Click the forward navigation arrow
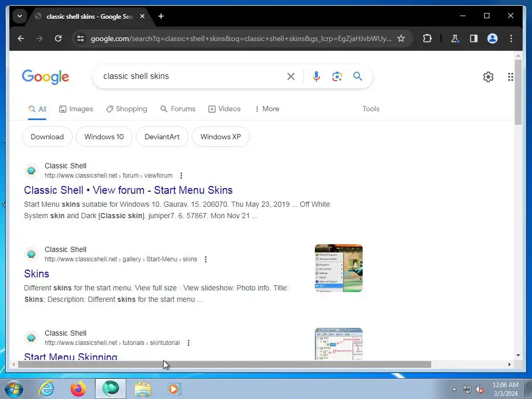 (x=39, y=38)
